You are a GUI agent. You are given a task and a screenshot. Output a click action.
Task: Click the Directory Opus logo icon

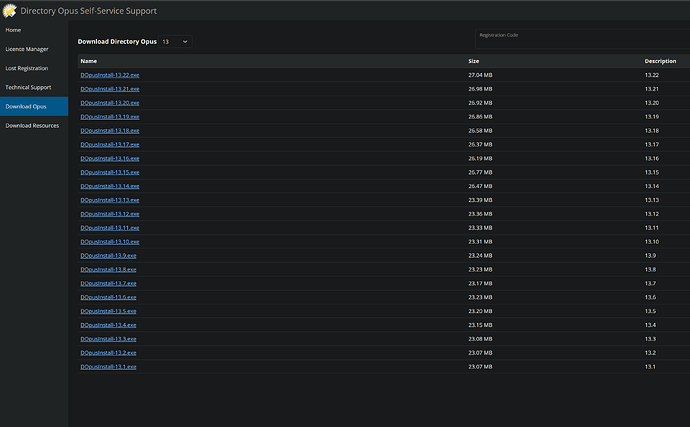[9, 11]
